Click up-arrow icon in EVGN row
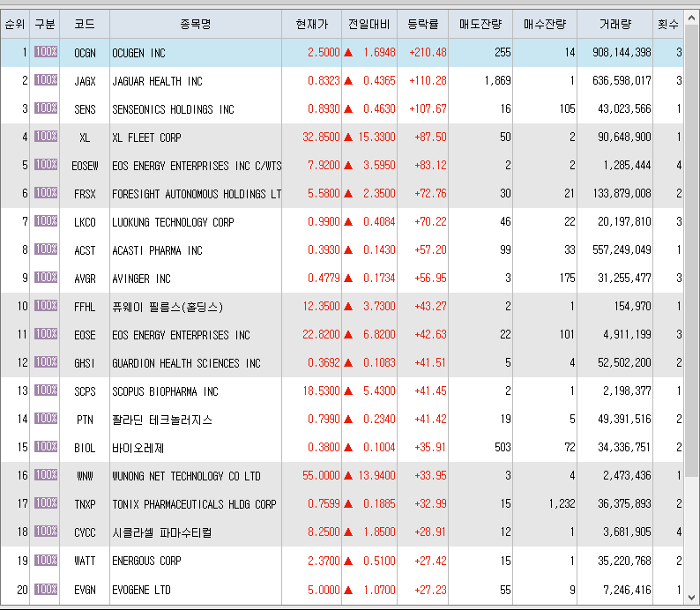 coord(348,590)
